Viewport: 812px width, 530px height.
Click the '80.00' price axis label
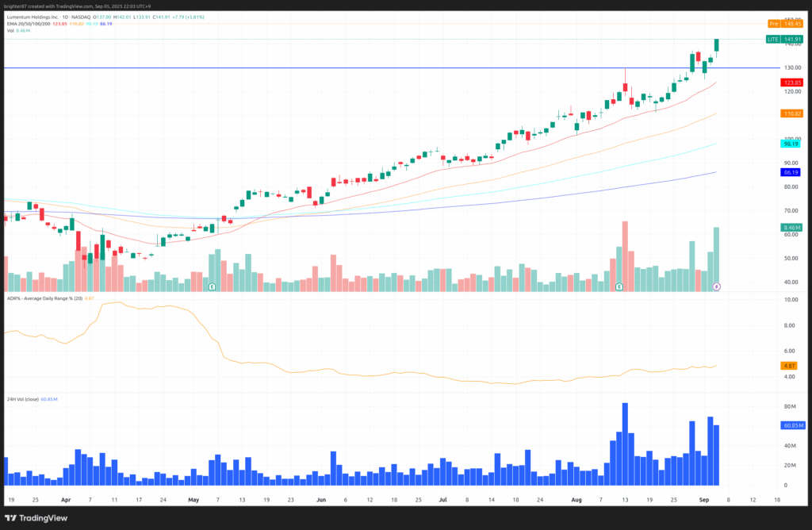coord(791,187)
